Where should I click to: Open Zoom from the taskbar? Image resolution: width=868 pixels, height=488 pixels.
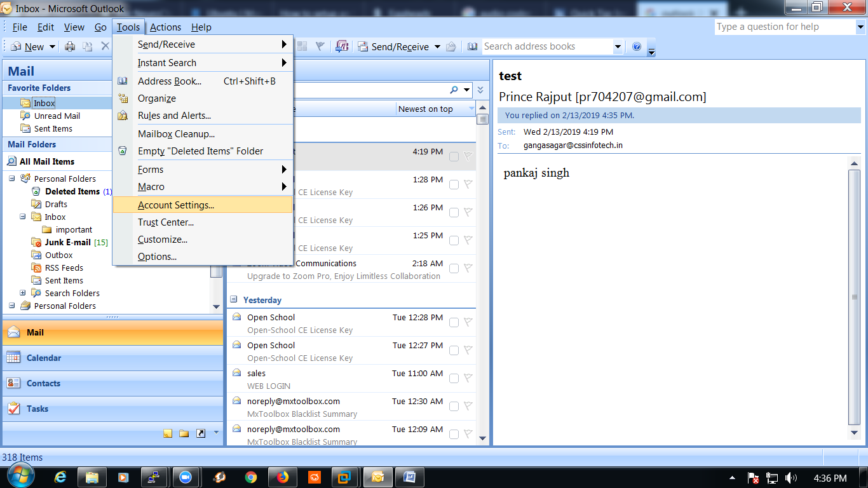point(187,477)
